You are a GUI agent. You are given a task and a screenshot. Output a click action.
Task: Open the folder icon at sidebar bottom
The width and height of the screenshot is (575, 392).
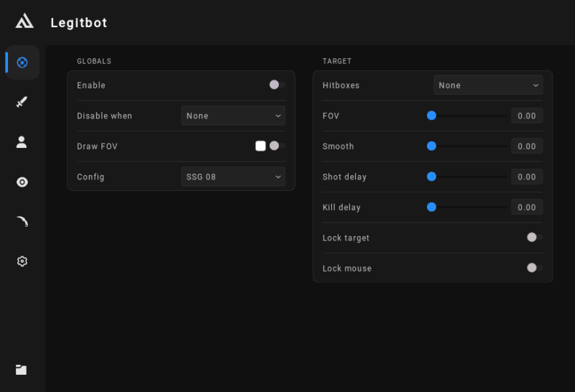click(x=22, y=370)
